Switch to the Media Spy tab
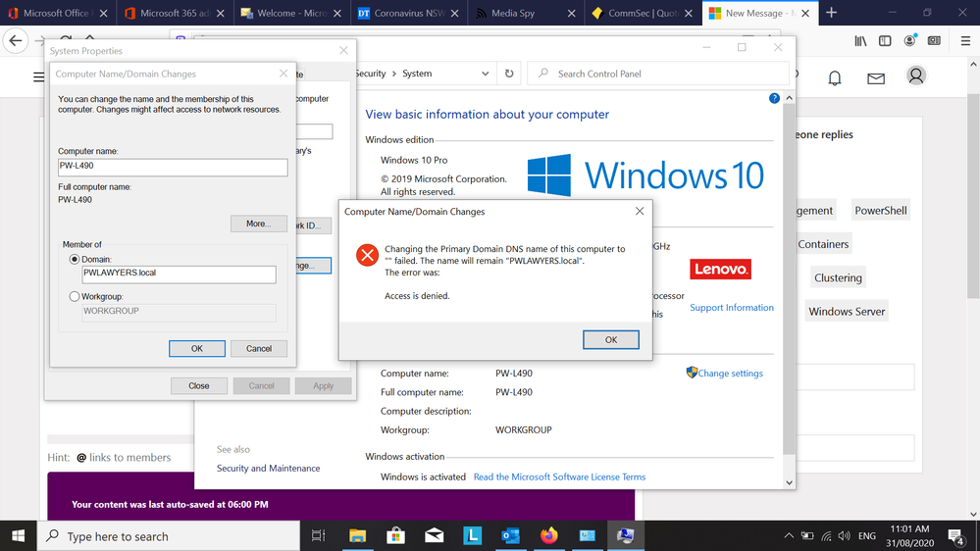 point(526,13)
